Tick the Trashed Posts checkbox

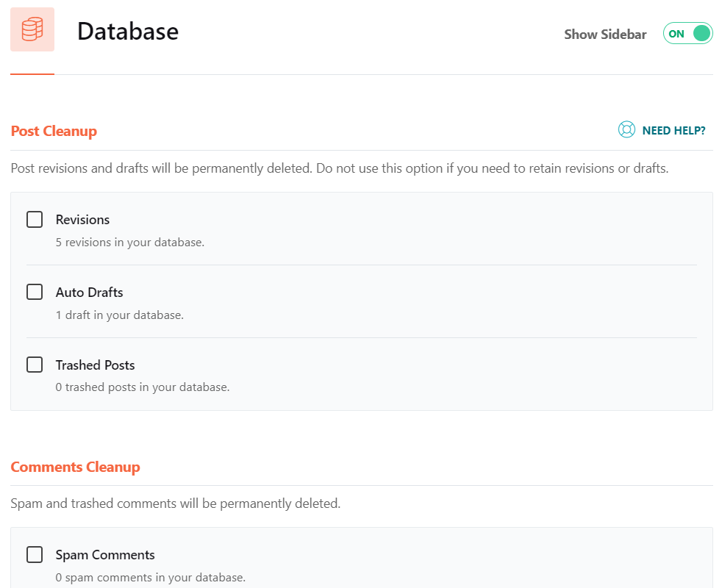tap(35, 365)
